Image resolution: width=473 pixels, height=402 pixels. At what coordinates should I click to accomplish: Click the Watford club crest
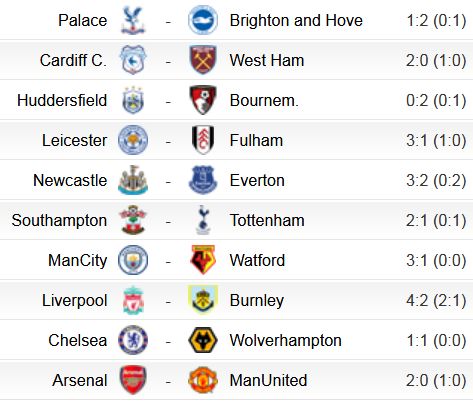click(203, 260)
